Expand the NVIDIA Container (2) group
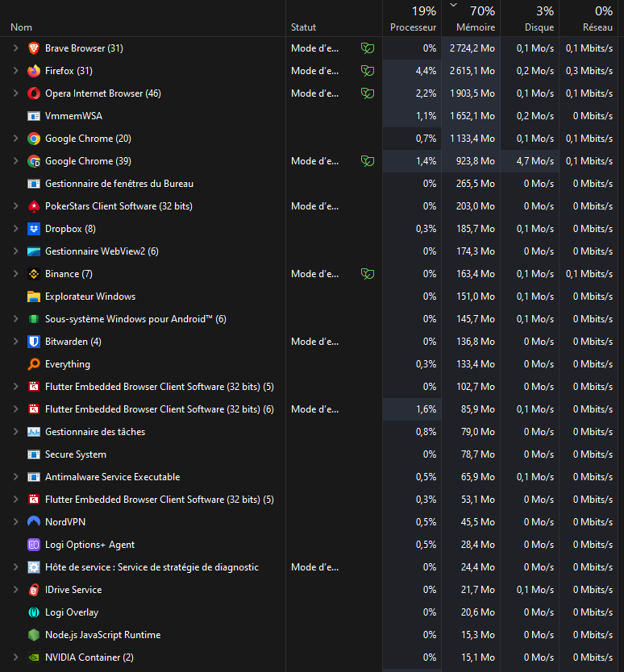This screenshot has height=672, width=624. [16, 657]
